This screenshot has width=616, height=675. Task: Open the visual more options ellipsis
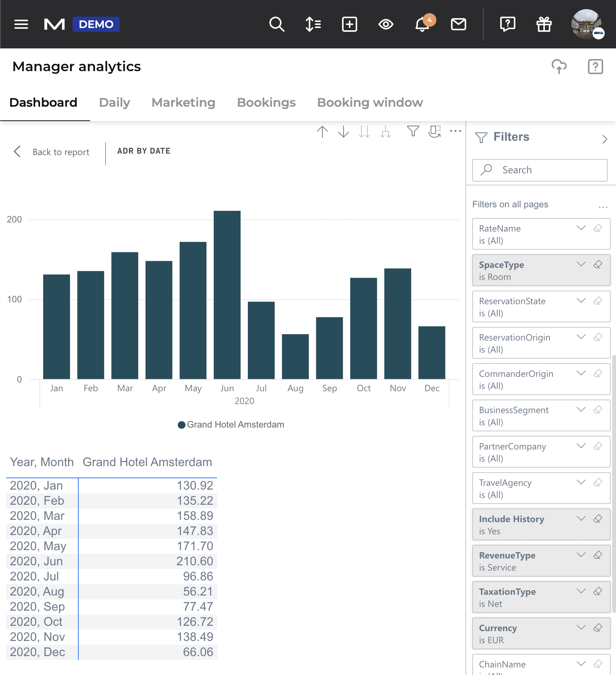[x=456, y=131]
